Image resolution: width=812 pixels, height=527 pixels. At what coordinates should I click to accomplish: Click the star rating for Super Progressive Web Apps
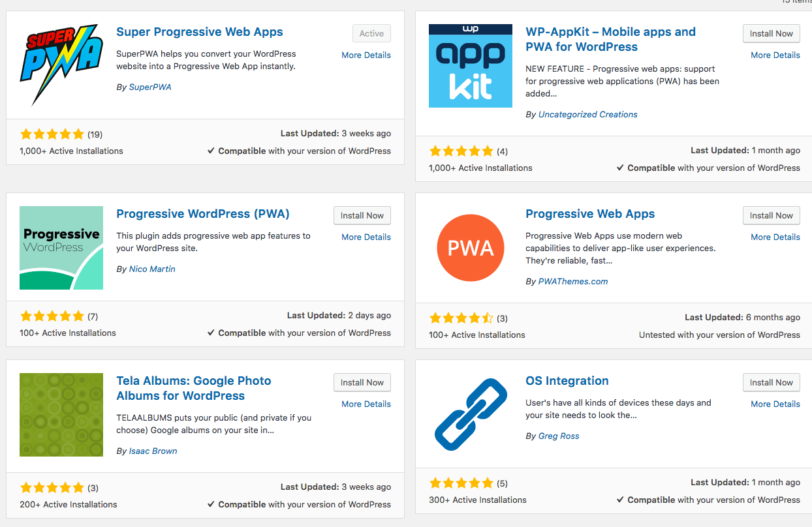pyautogui.click(x=52, y=134)
